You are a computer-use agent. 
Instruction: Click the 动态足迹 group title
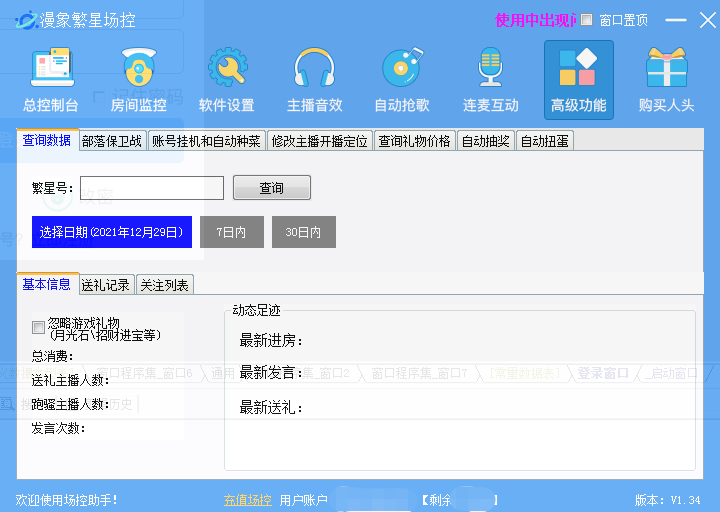click(x=256, y=310)
